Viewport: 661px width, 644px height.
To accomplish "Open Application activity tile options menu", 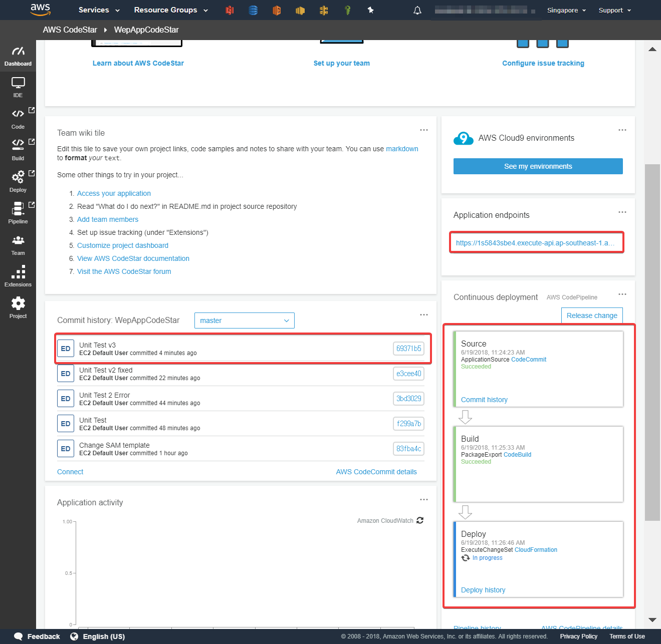I will [424, 500].
